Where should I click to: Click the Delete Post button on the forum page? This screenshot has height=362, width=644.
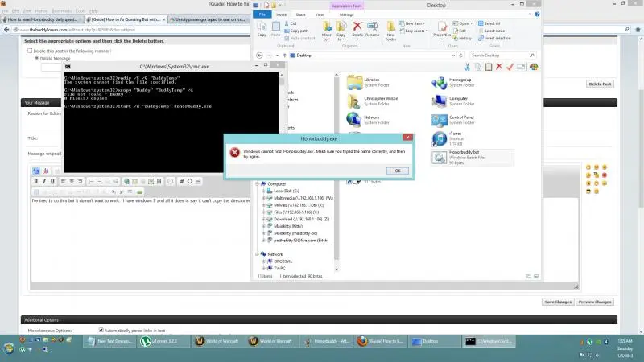click(x=600, y=84)
